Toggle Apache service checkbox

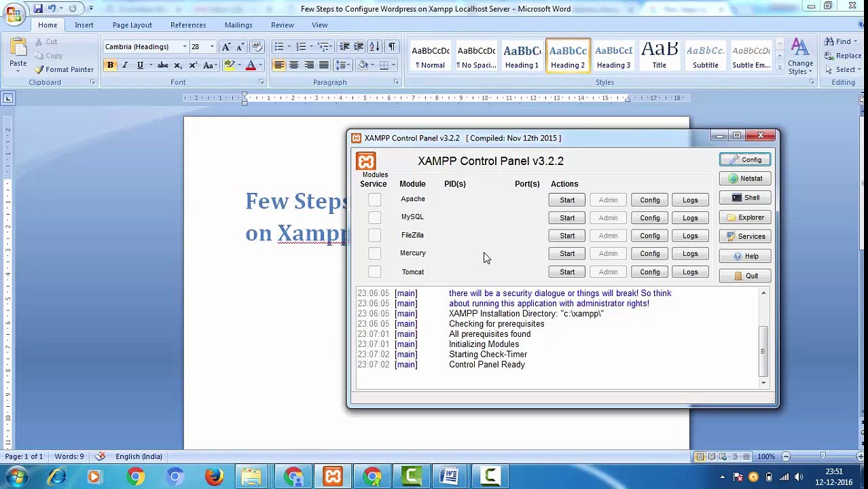point(374,200)
